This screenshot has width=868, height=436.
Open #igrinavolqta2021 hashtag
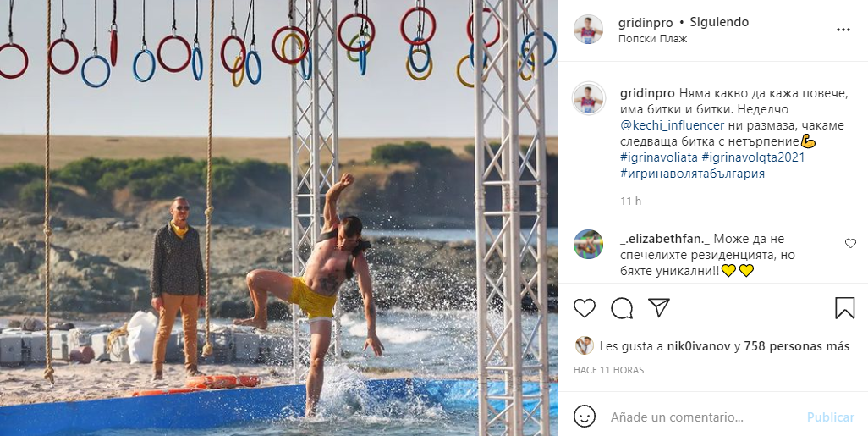(753, 157)
